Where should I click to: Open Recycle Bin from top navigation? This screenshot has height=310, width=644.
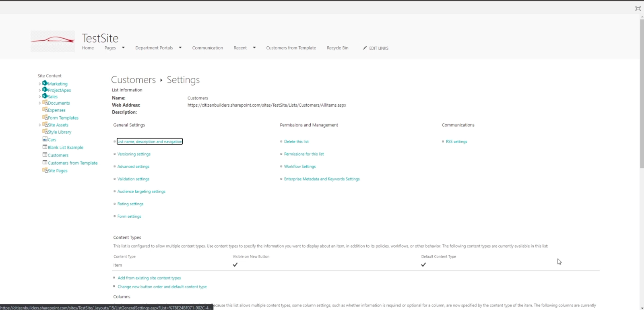[338, 48]
